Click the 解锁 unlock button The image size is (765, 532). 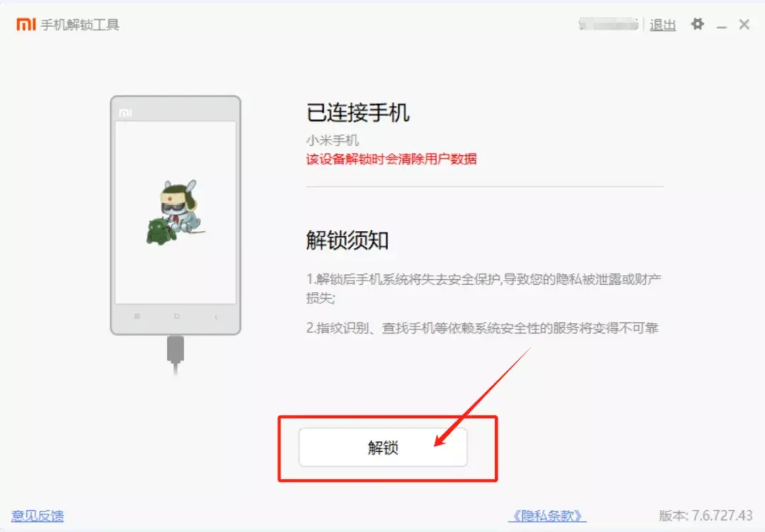click(383, 447)
